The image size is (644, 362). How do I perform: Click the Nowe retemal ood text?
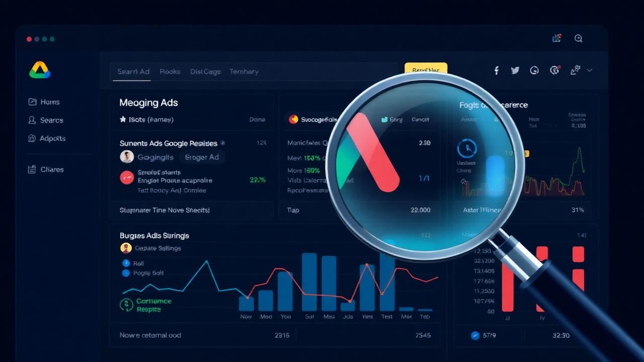point(150,335)
